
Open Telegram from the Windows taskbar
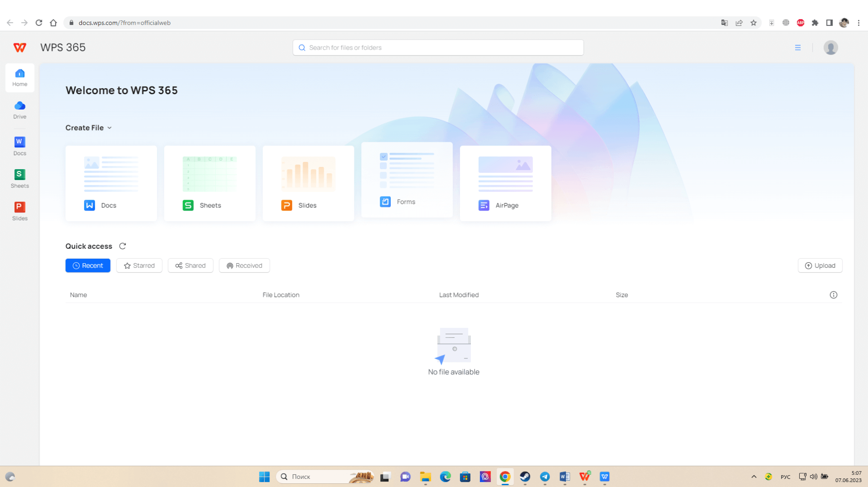545,477
